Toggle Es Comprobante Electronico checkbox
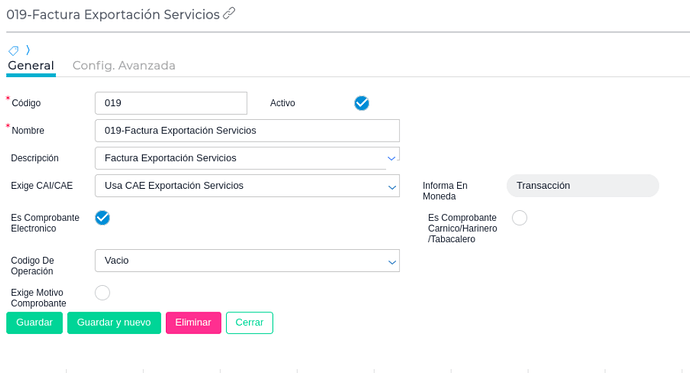This screenshot has height=373, width=690. [103, 218]
